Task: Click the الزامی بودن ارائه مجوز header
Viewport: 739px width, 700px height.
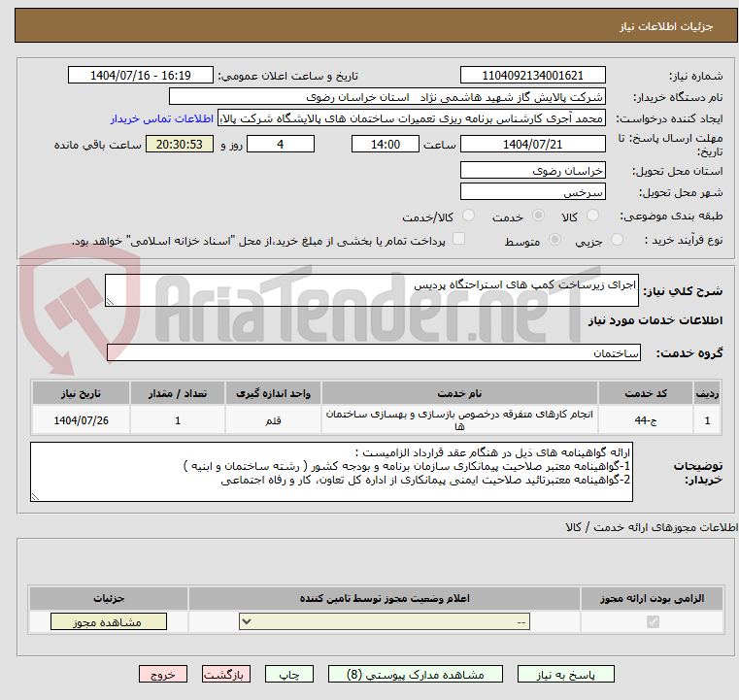Action: (653, 598)
